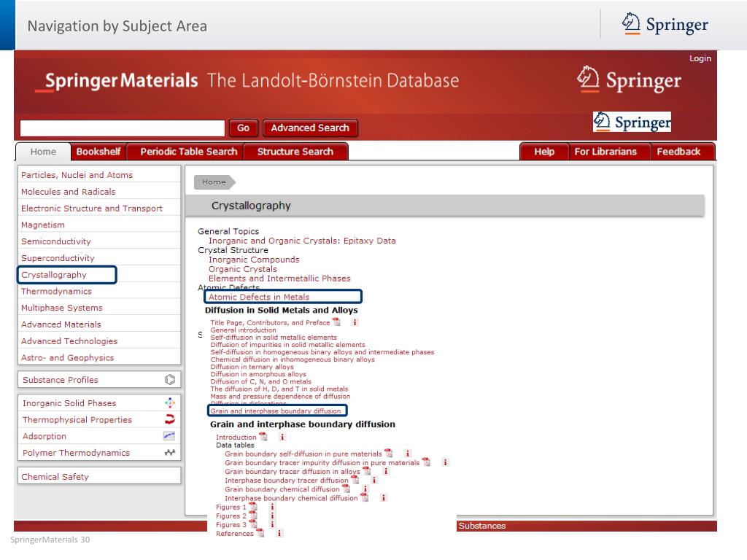Click Inorganic Solid Phases icon
The height and width of the screenshot is (560, 747).
point(170,402)
